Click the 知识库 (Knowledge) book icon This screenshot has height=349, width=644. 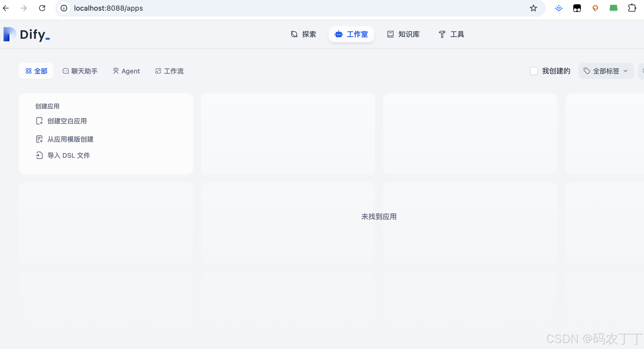point(390,34)
